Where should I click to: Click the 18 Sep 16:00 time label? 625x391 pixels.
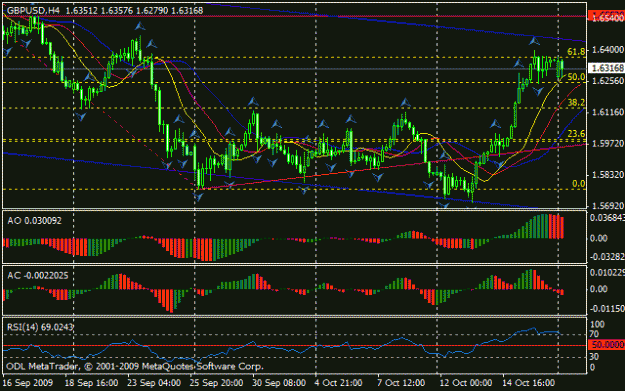(x=91, y=383)
